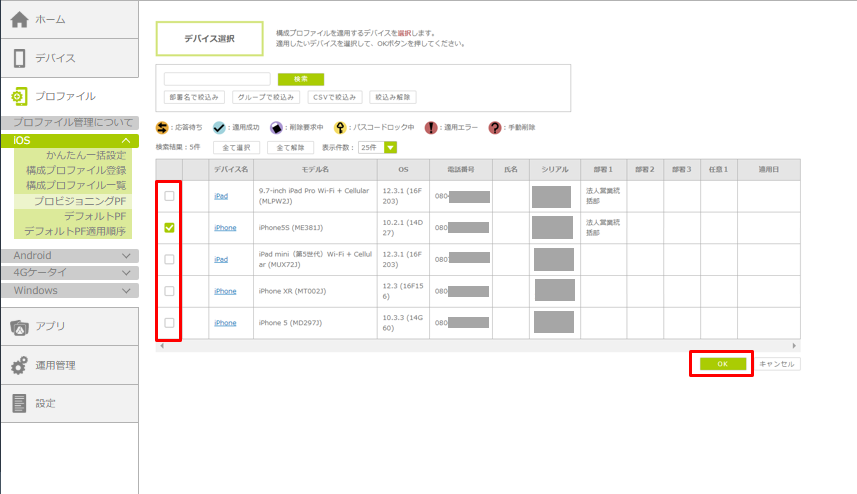Check the first iPad row checkbox
Image resolution: width=857 pixels, height=494 pixels.
[169, 196]
